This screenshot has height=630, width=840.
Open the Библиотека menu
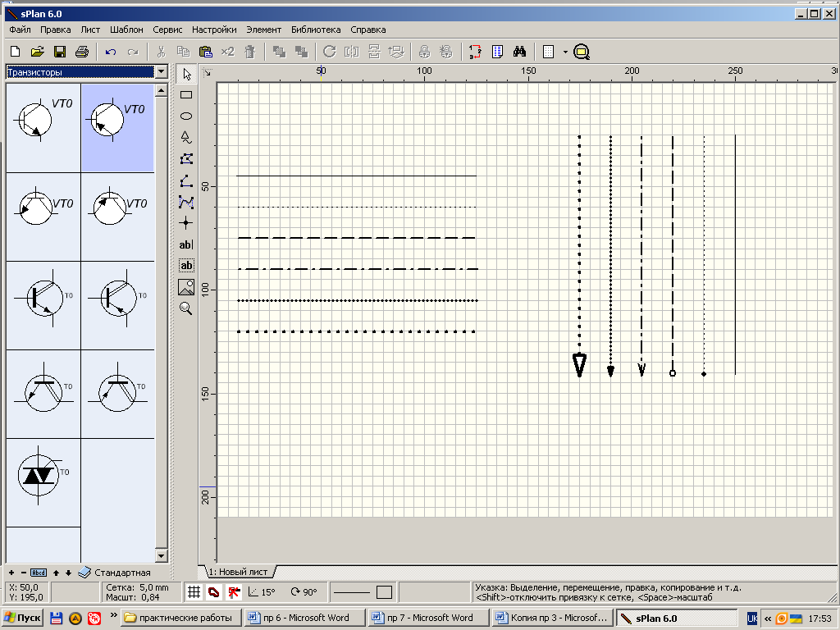coord(315,30)
